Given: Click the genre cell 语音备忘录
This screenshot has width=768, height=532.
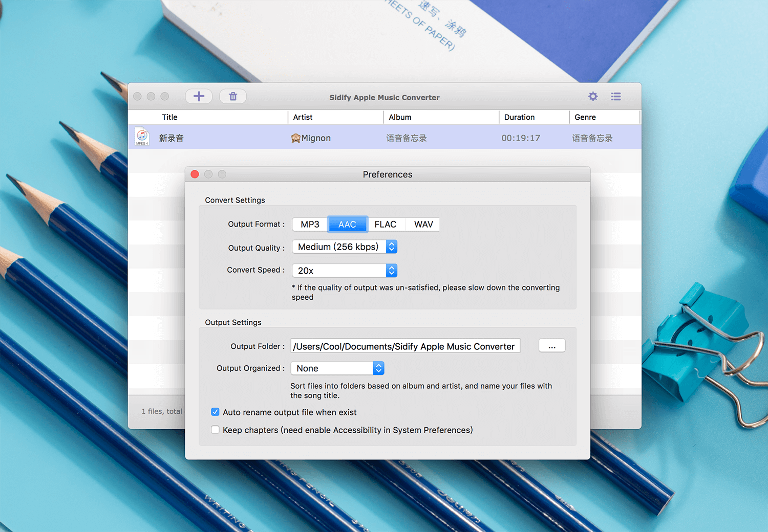Looking at the screenshot, I should 592,138.
